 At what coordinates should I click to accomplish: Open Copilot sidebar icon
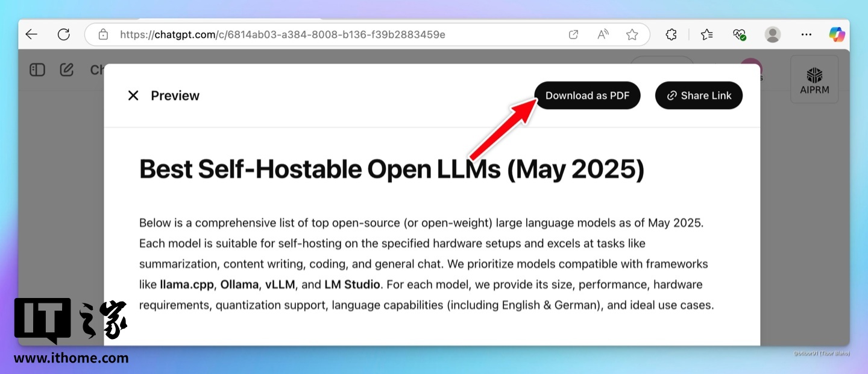click(837, 34)
